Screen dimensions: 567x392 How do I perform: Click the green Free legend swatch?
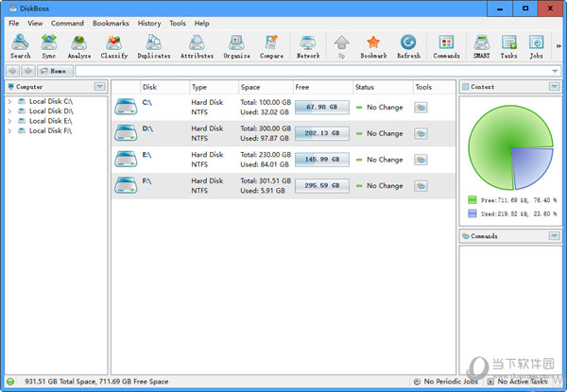click(472, 200)
